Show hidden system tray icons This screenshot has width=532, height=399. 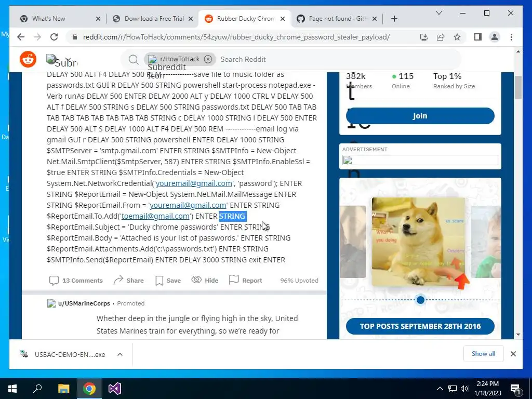440,389
